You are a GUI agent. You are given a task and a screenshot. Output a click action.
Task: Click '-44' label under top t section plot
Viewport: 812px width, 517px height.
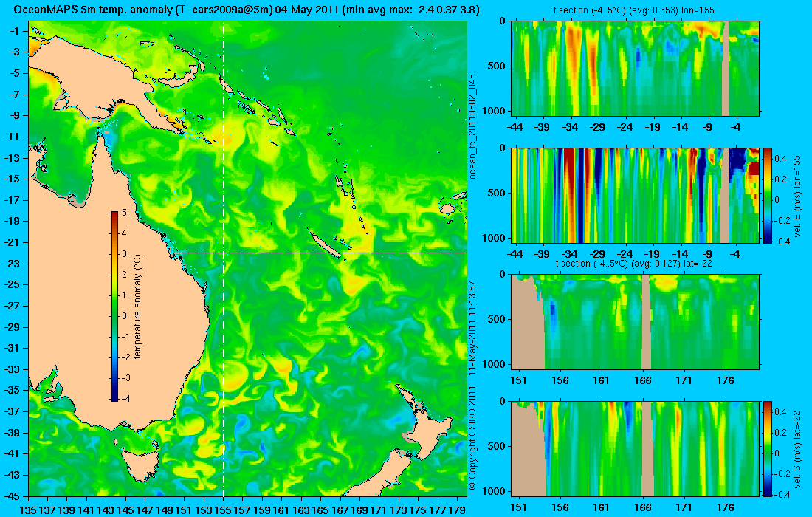click(515, 127)
